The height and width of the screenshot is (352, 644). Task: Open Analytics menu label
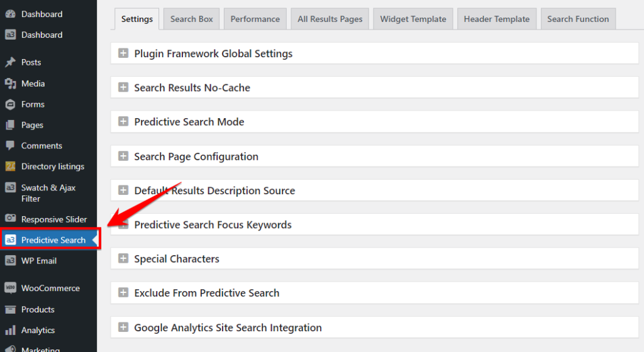click(38, 330)
